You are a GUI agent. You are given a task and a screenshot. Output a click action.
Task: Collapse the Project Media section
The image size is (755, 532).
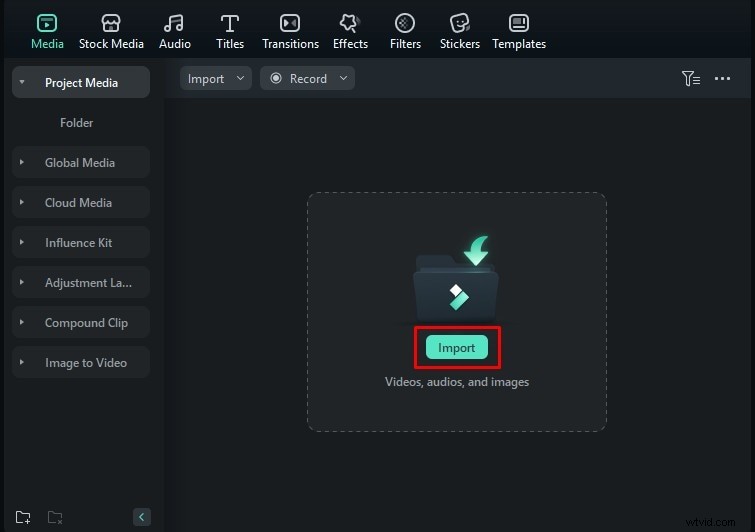22,83
